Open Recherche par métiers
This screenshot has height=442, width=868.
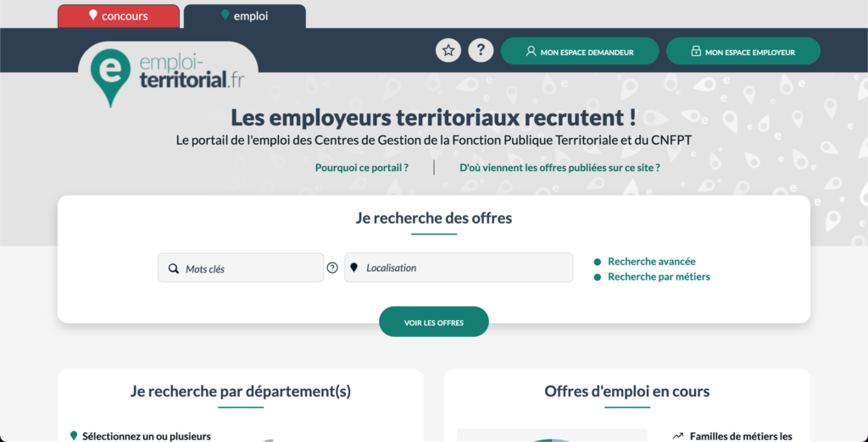(659, 277)
